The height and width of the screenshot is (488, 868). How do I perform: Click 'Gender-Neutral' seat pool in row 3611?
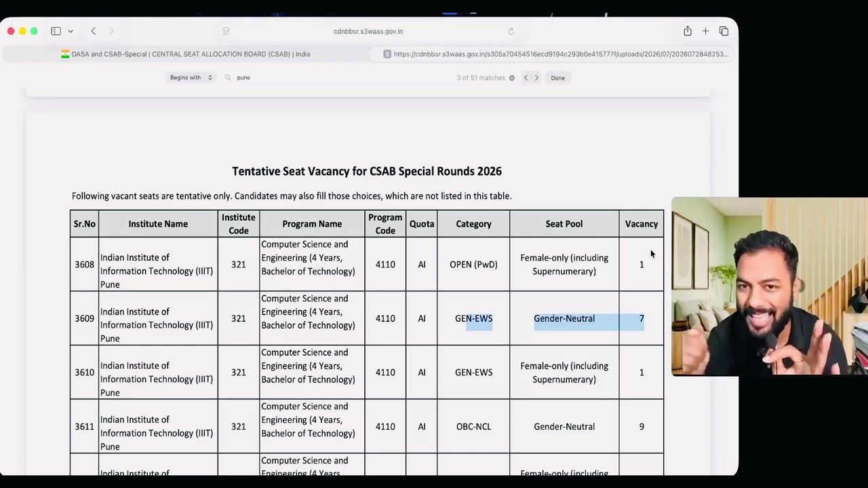click(x=564, y=426)
